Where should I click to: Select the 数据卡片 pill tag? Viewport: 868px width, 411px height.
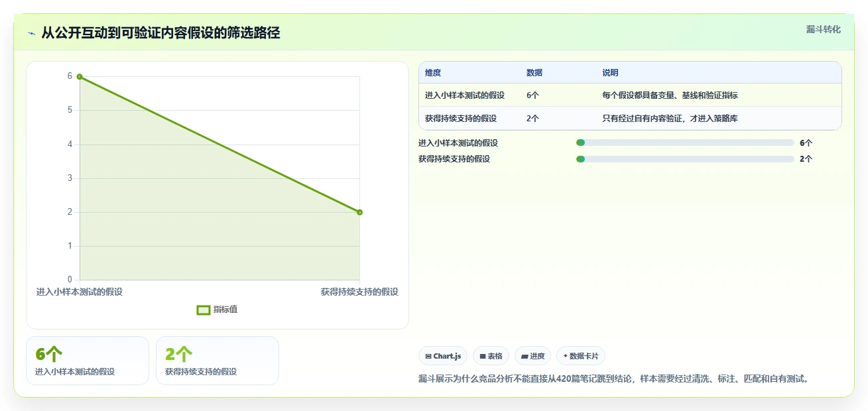(x=581, y=356)
